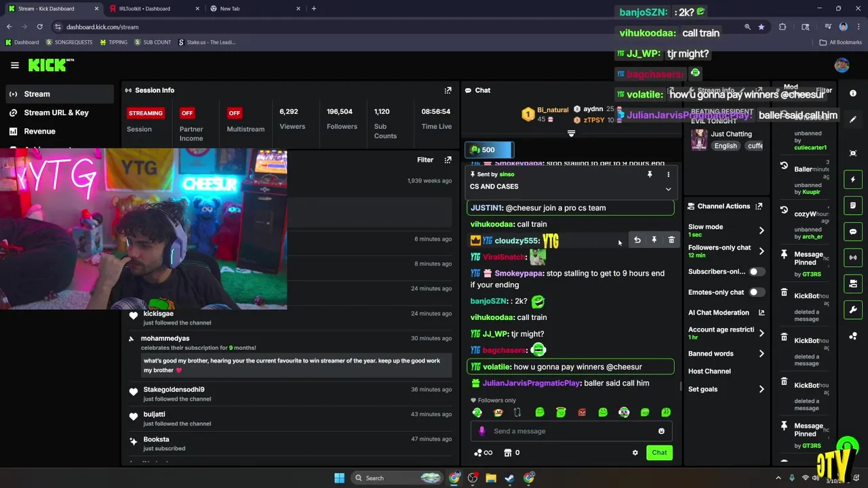Open more options on pinned message
The width and height of the screenshot is (868, 488).
tap(668, 174)
